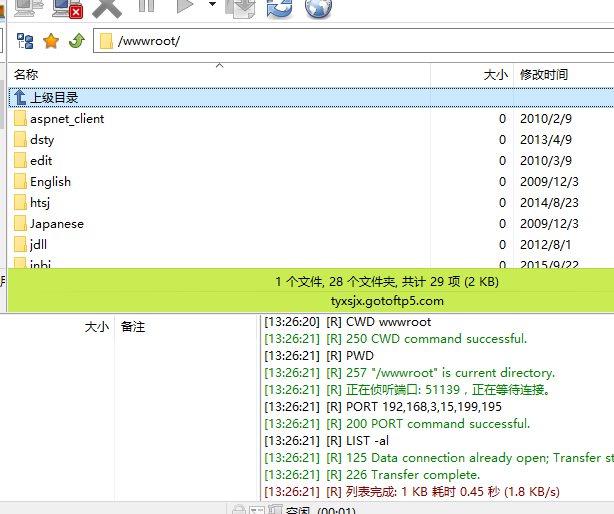This screenshot has height=514, width=614.
Task: Select the English folder
Action: [x=50, y=182]
